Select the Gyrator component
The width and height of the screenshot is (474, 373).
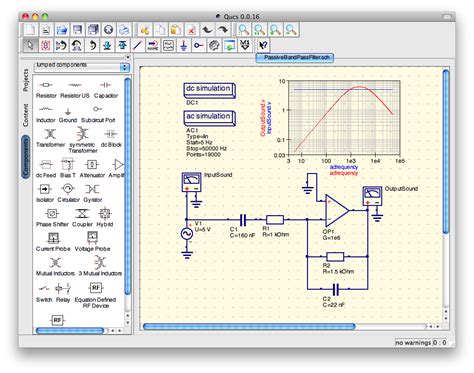coord(92,193)
